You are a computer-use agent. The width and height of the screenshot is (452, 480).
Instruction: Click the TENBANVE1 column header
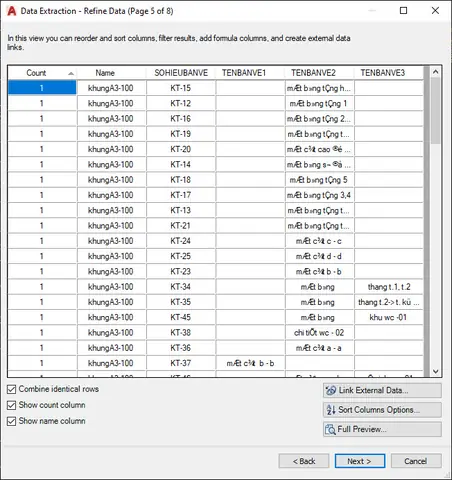click(x=250, y=73)
